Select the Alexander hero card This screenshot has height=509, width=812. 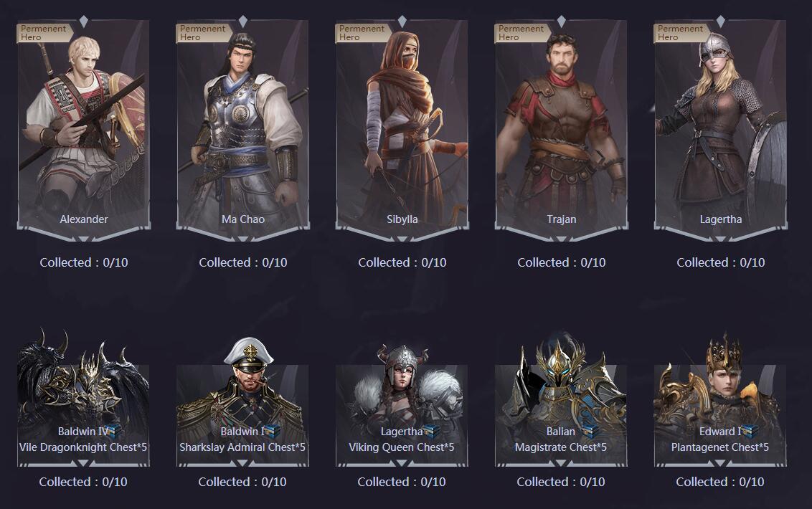point(83,130)
